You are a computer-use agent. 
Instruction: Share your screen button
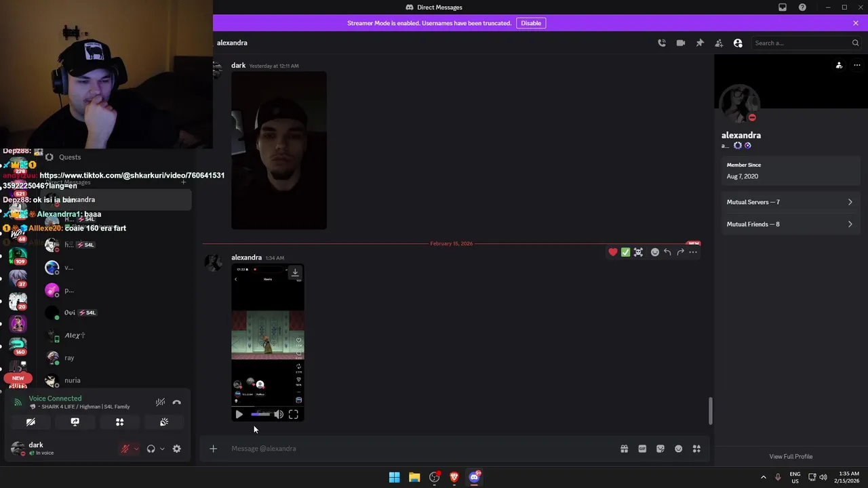pos(75,422)
